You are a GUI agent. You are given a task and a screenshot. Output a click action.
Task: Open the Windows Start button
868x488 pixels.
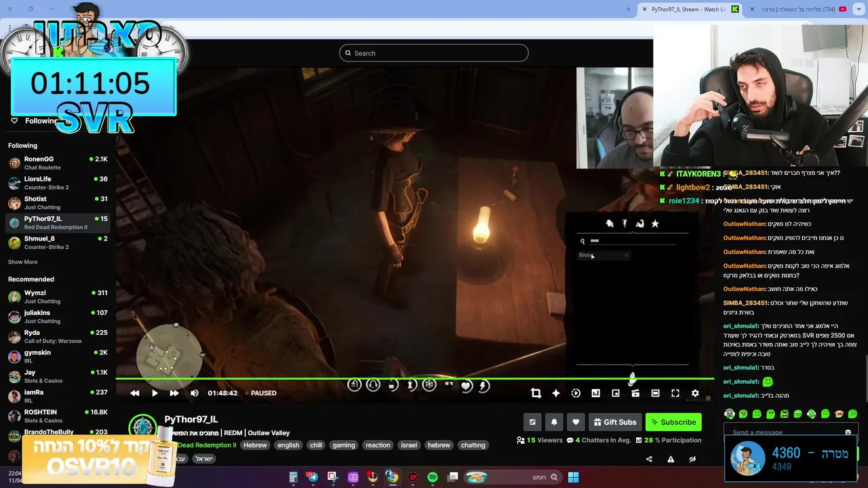click(x=573, y=477)
